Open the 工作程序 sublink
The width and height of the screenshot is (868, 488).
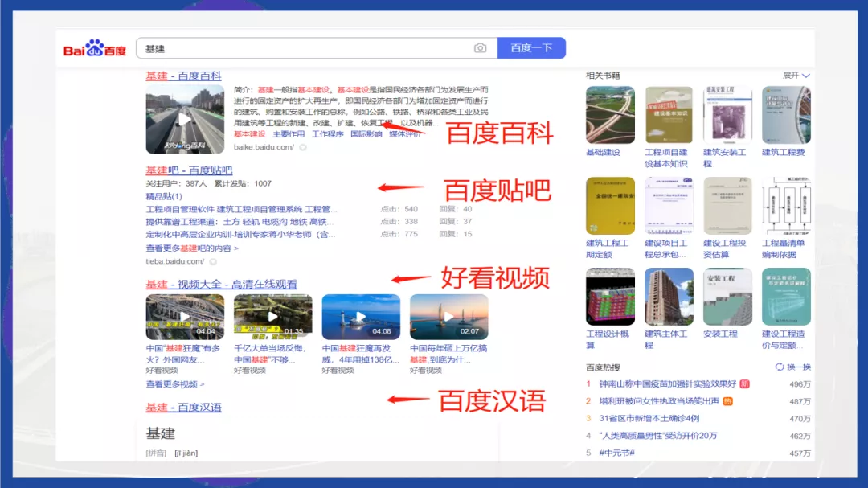click(328, 134)
